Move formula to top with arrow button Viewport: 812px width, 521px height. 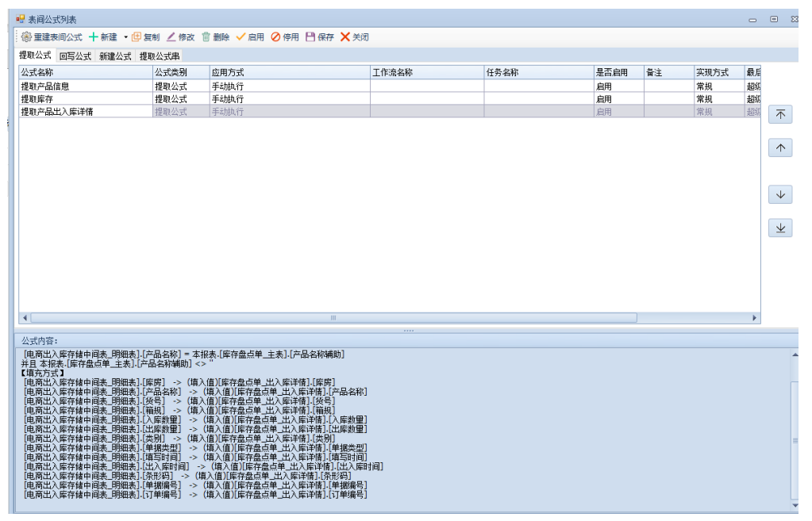coord(780,114)
